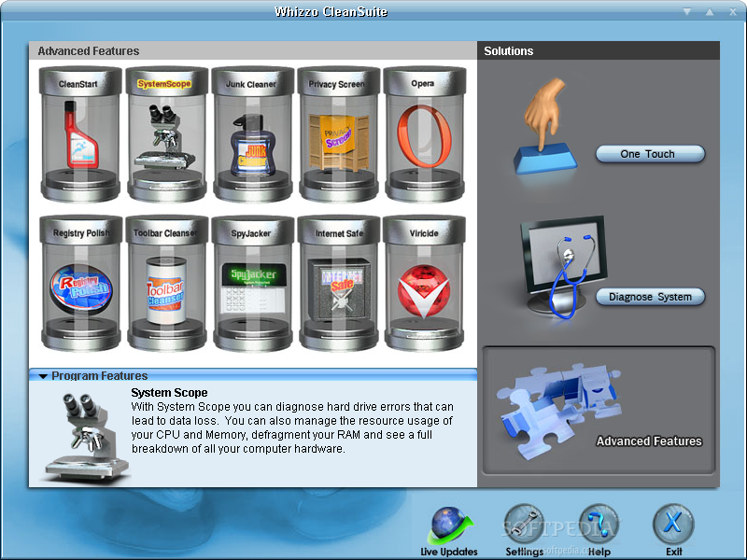Open the CleanStart canister tool
Viewport: 747px width, 560px height.
coord(80,134)
